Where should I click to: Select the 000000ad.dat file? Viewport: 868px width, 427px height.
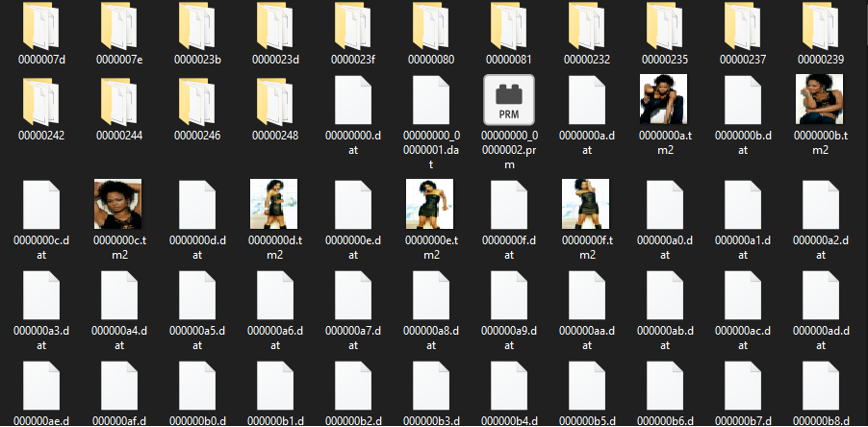point(820,295)
